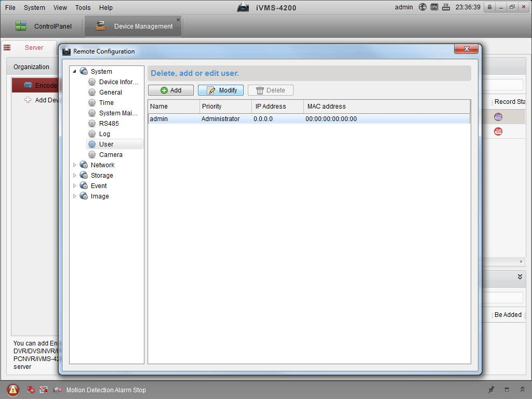532x399 pixels.
Task: Open the Help menu
Action: (106, 7)
